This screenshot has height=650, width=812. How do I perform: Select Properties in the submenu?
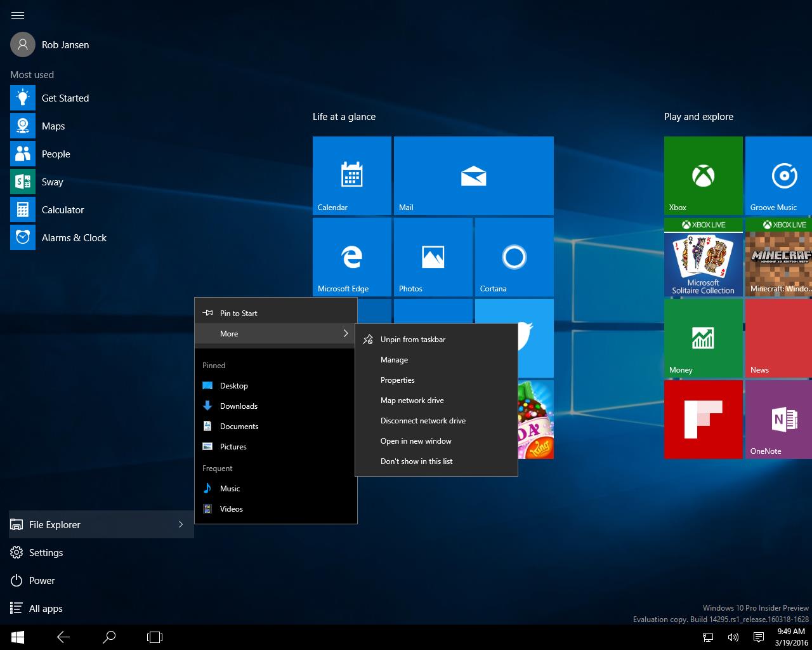pyautogui.click(x=436, y=380)
